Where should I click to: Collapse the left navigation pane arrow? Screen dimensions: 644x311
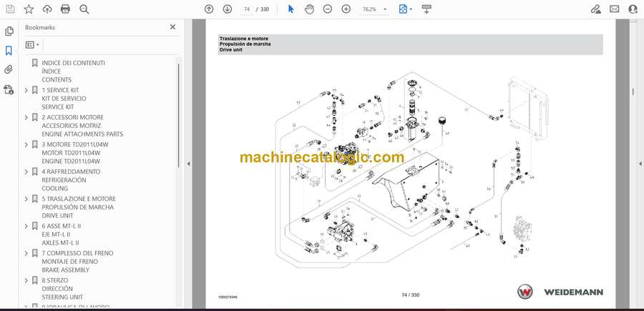[188, 164]
